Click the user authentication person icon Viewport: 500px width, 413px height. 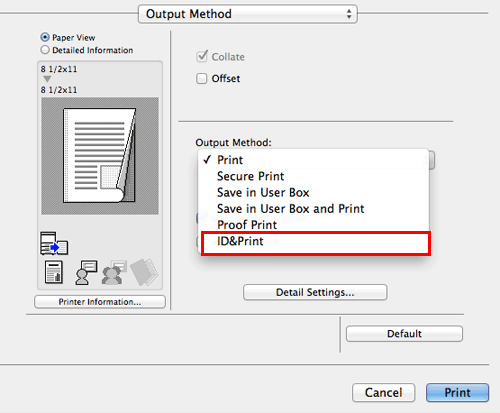pyautogui.click(x=86, y=273)
